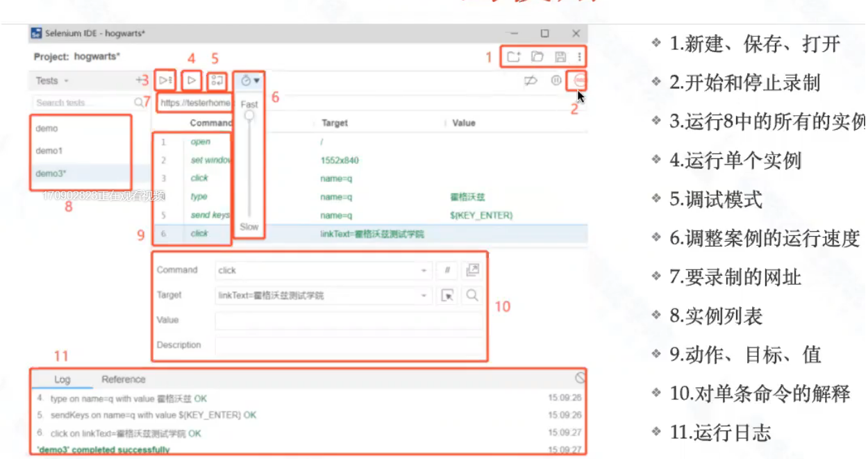Open the Tests view dropdown
The image size is (868, 459).
52,81
